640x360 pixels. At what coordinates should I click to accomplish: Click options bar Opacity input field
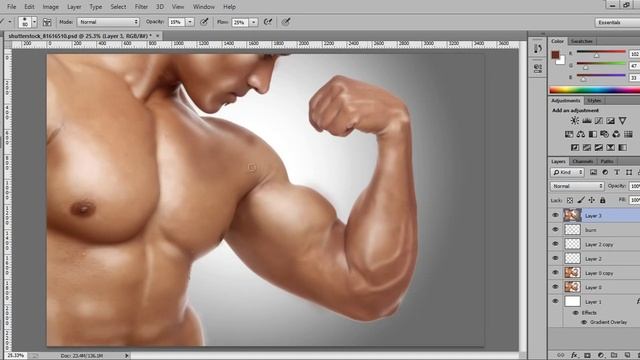(x=177, y=22)
